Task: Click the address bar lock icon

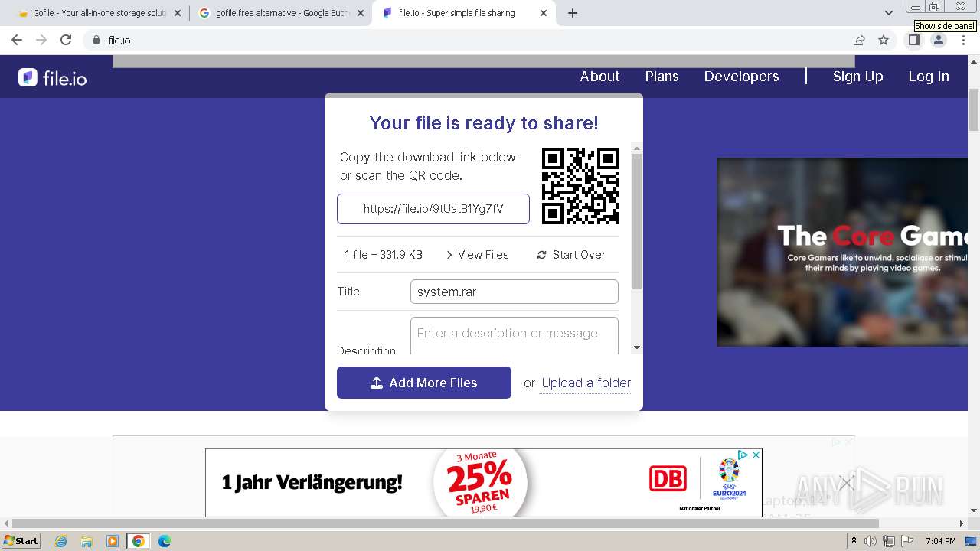Action: tap(96, 40)
